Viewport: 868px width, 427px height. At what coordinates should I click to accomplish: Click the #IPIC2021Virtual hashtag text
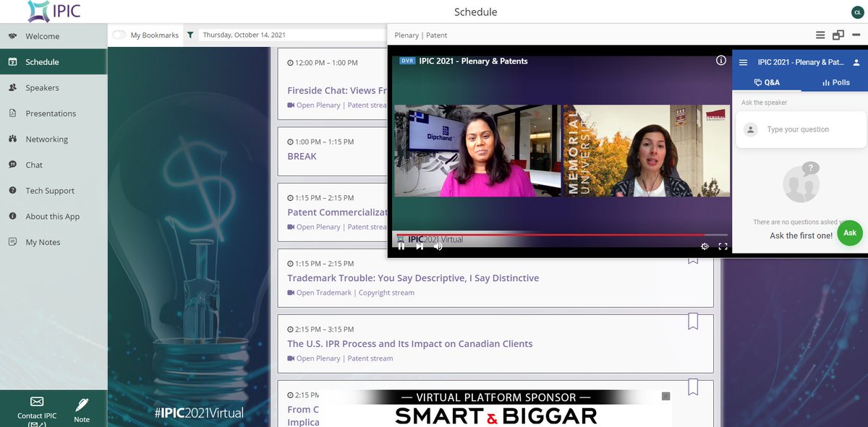tap(199, 413)
